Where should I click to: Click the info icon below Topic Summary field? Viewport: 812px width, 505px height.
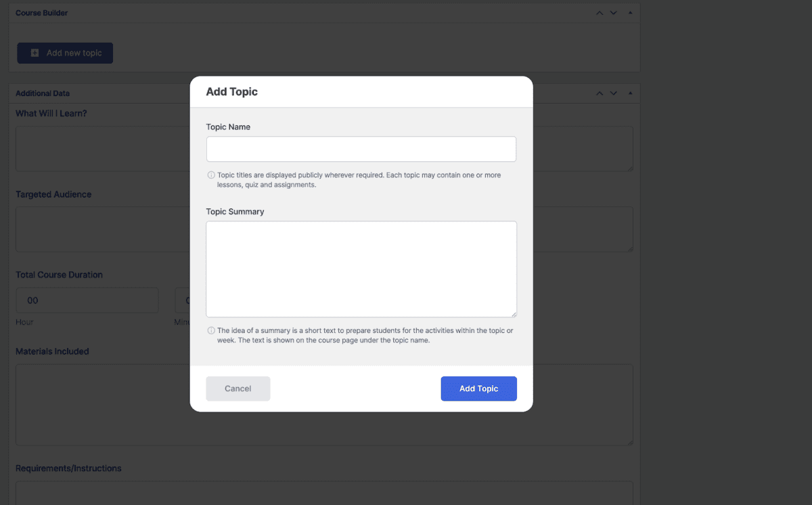(210, 330)
